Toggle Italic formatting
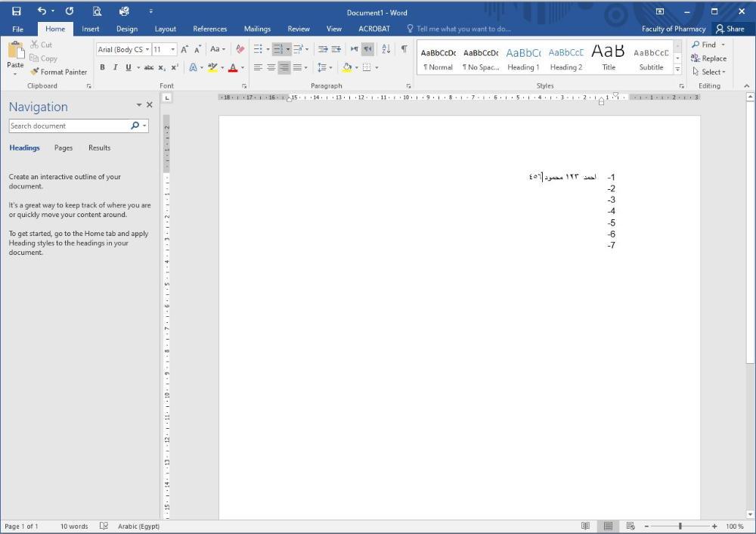Viewport: 756px width, 534px height. 115,67
